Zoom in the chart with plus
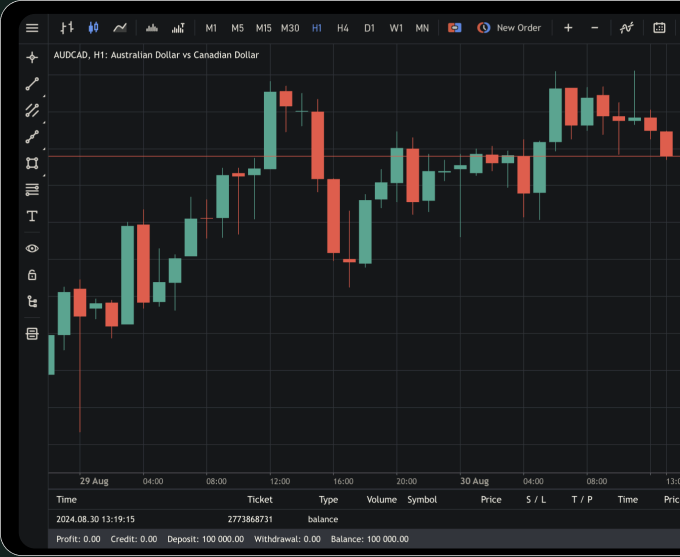This screenshot has height=557, width=680. pyautogui.click(x=568, y=28)
